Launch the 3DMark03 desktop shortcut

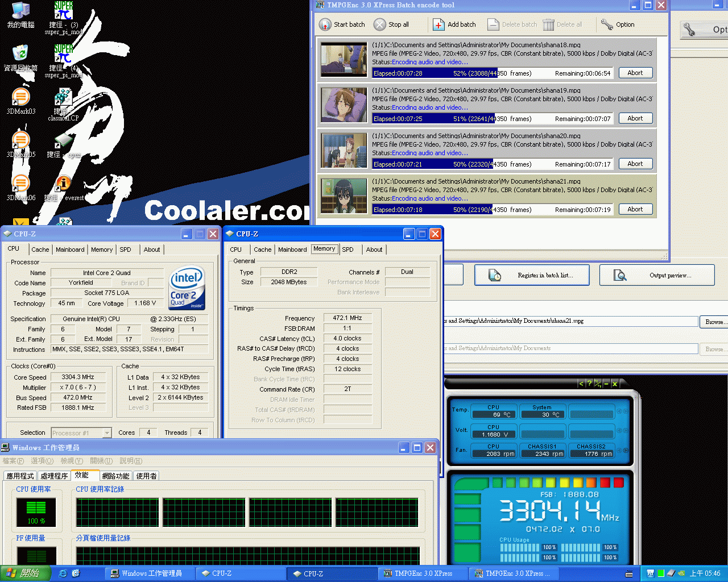20,101
